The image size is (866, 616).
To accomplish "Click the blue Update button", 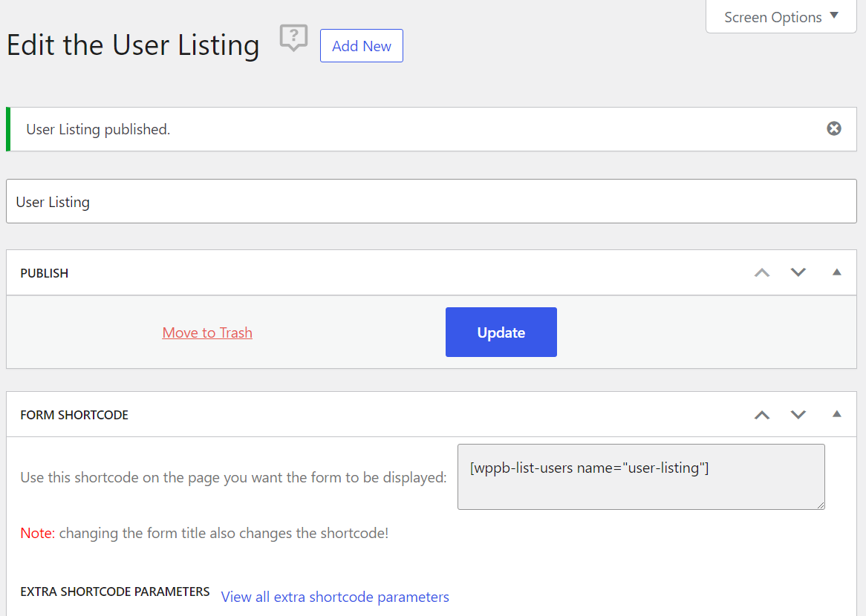I will pyautogui.click(x=501, y=332).
